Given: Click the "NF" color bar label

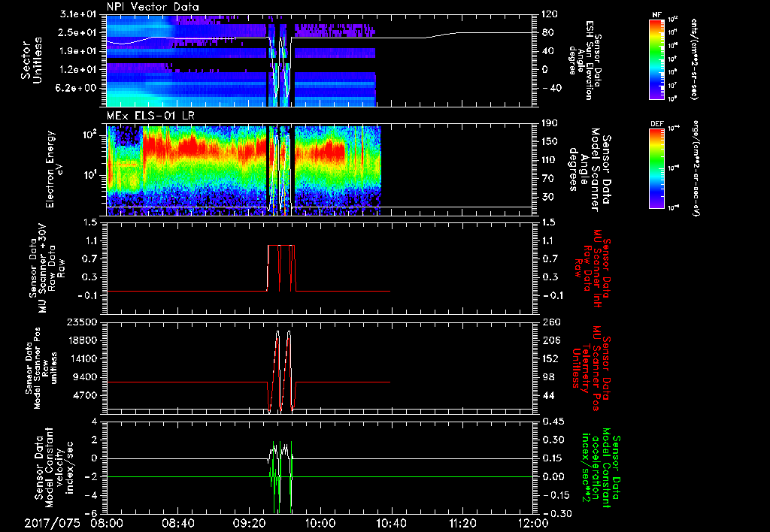Looking at the screenshot, I should point(656,15).
